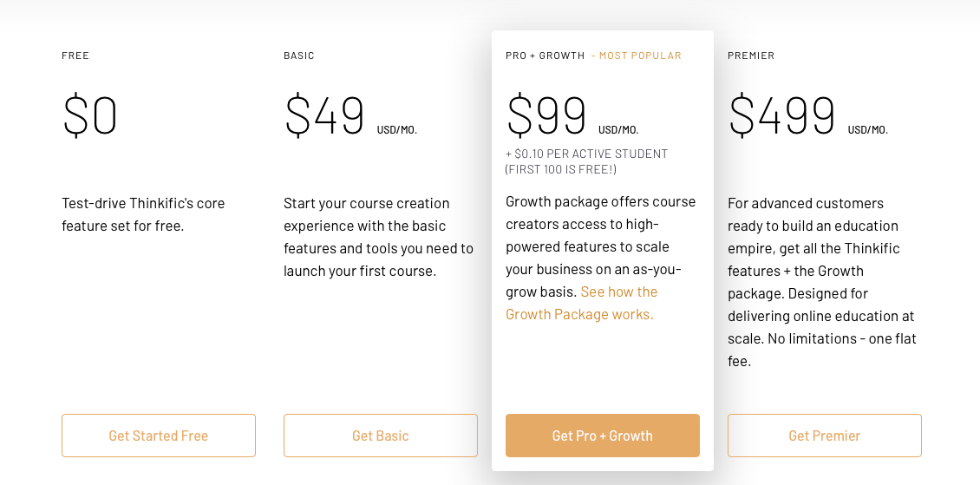Click the $499 price text
The image size is (980, 485).
(782, 115)
